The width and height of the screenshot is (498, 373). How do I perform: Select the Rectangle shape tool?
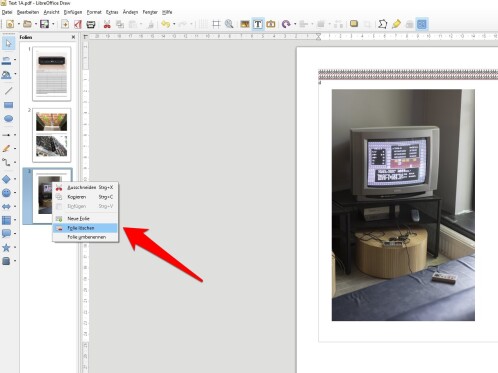(8, 105)
